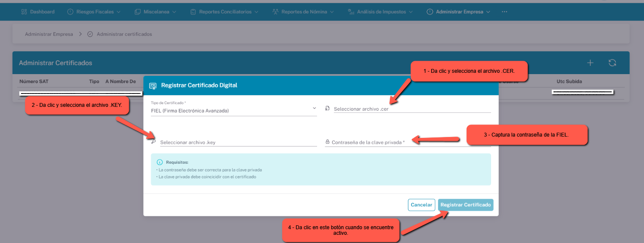The height and width of the screenshot is (243, 644).
Task: Open the Miscelanea menu
Action: pyautogui.click(x=156, y=12)
